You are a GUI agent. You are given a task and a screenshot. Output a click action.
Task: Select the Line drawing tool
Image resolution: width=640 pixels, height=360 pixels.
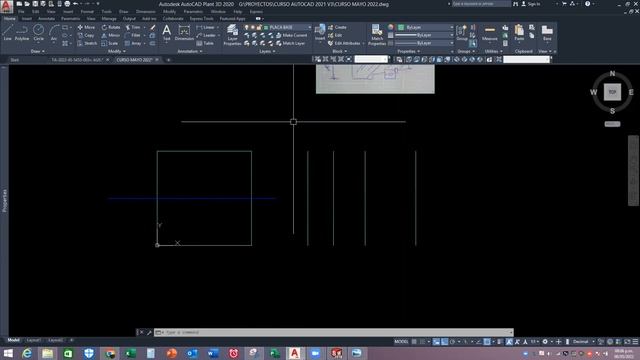click(7, 33)
